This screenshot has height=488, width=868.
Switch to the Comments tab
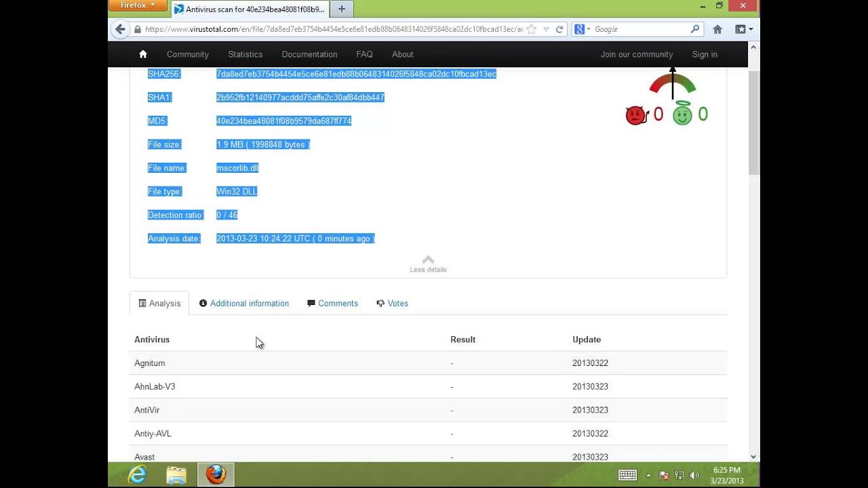click(332, 304)
